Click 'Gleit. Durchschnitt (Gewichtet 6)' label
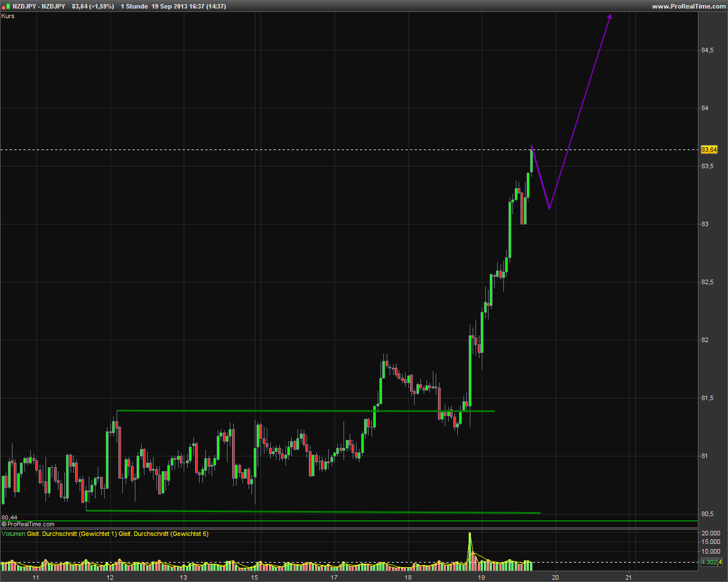The image size is (728, 582). 164,534
